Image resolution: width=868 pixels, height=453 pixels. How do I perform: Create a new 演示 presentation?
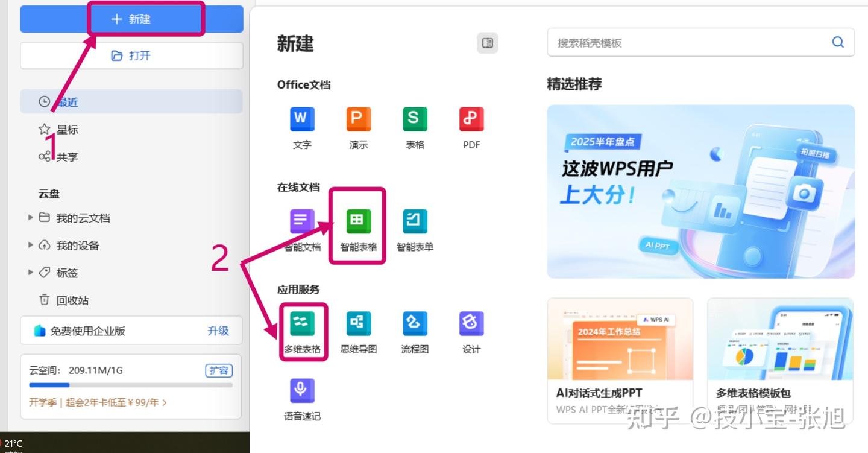(x=359, y=128)
